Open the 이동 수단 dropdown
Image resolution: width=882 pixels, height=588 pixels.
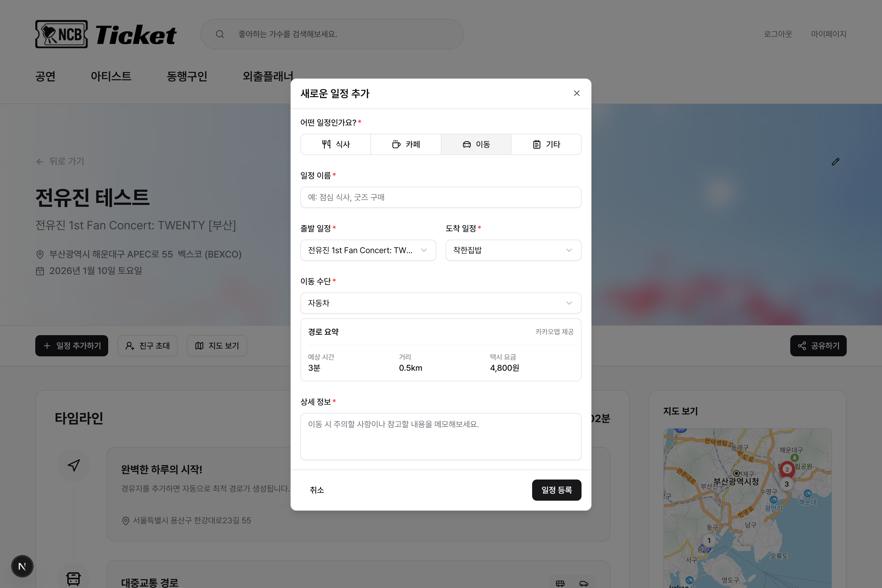pyautogui.click(x=441, y=303)
